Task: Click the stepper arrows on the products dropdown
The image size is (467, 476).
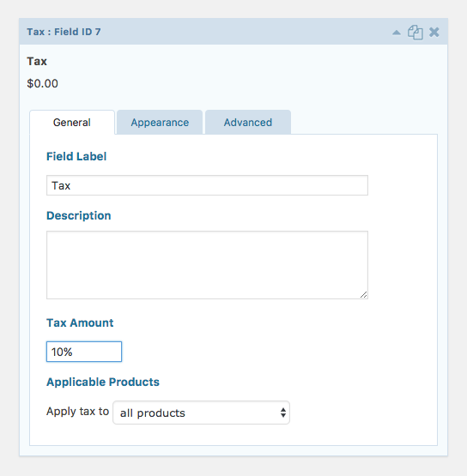Action: 283,413
